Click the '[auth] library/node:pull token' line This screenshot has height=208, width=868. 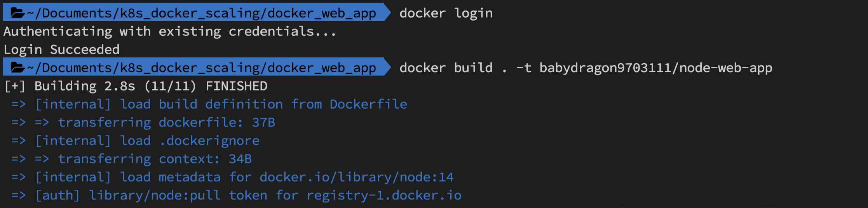click(236, 196)
